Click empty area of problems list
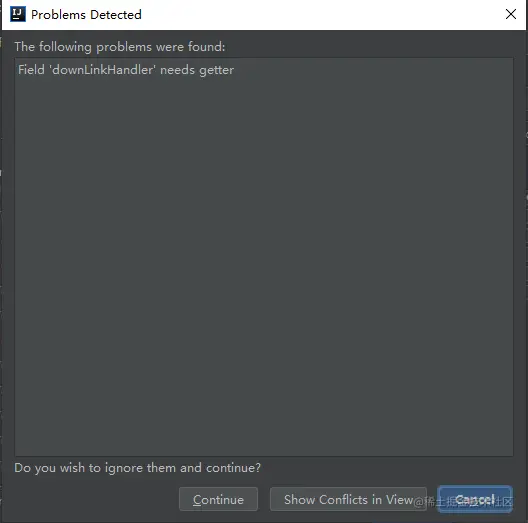This screenshot has width=528, height=523. coord(264,263)
